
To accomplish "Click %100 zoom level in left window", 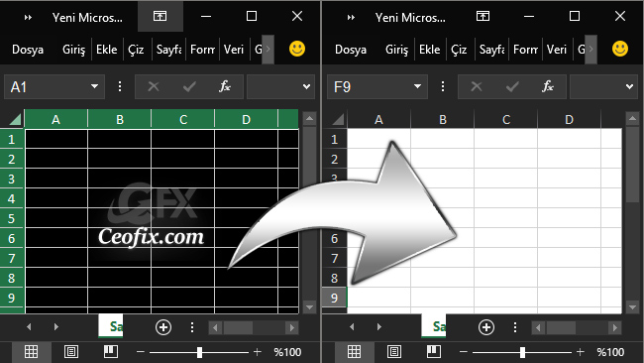I will [x=287, y=352].
